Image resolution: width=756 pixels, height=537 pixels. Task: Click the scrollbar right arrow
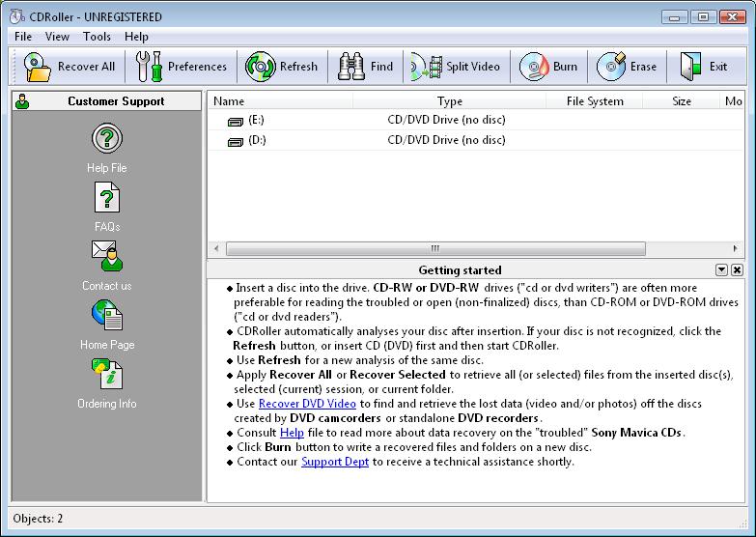736,248
